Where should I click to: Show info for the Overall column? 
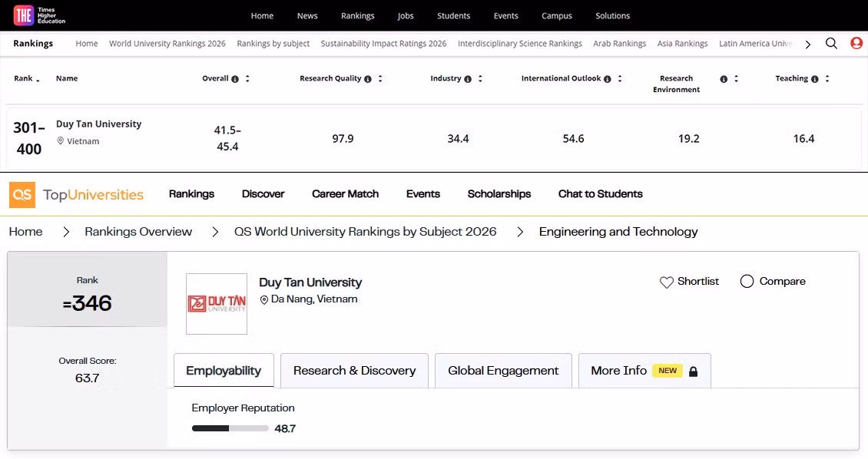pyautogui.click(x=235, y=79)
